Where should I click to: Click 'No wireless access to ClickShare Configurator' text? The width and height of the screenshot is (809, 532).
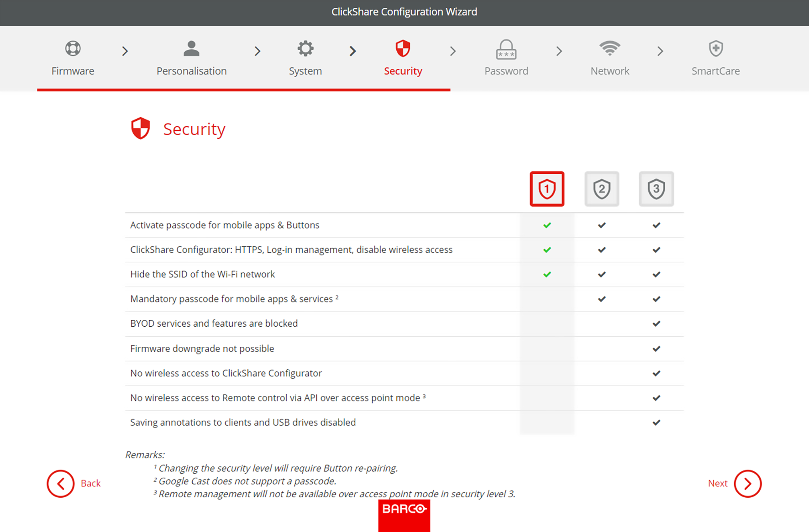(x=226, y=373)
